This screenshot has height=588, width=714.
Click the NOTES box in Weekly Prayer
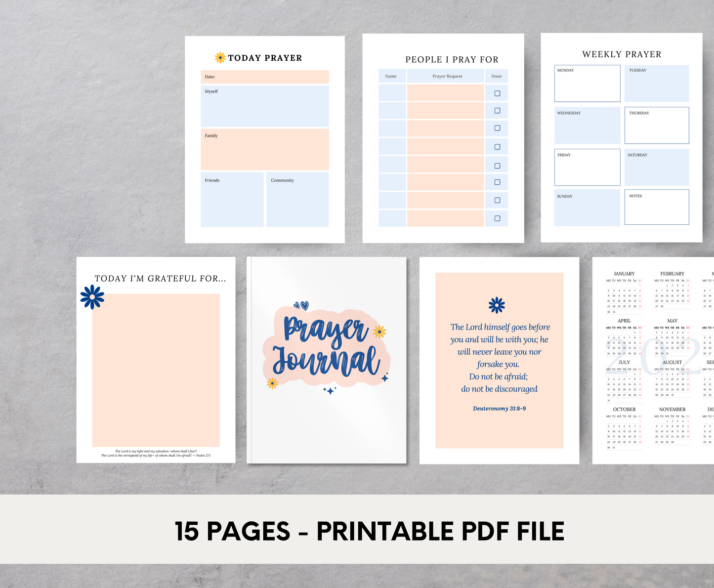coord(657,207)
